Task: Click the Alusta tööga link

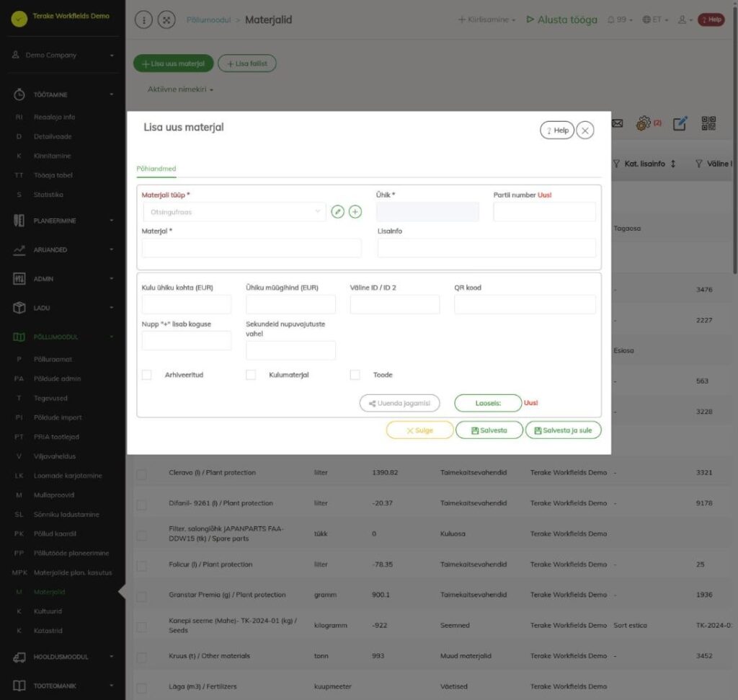Action: [561, 19]
